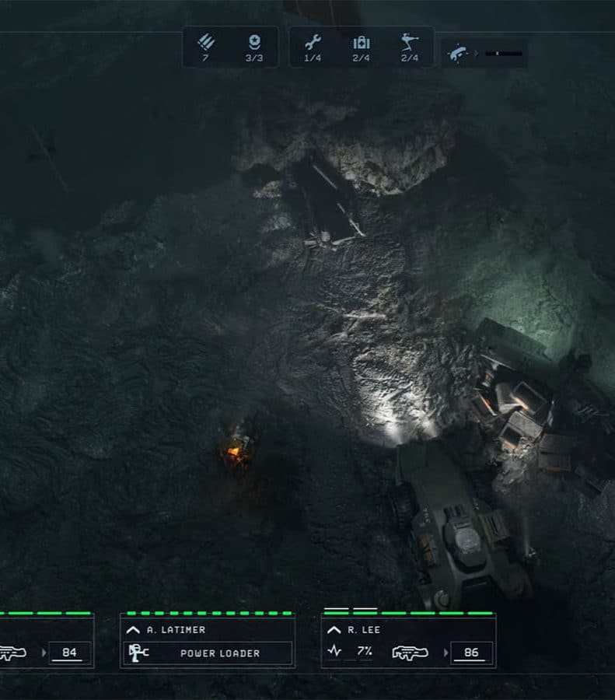Select the R. Lee marine name
Screen dimensions: 615x700
[x=364, y=630]
